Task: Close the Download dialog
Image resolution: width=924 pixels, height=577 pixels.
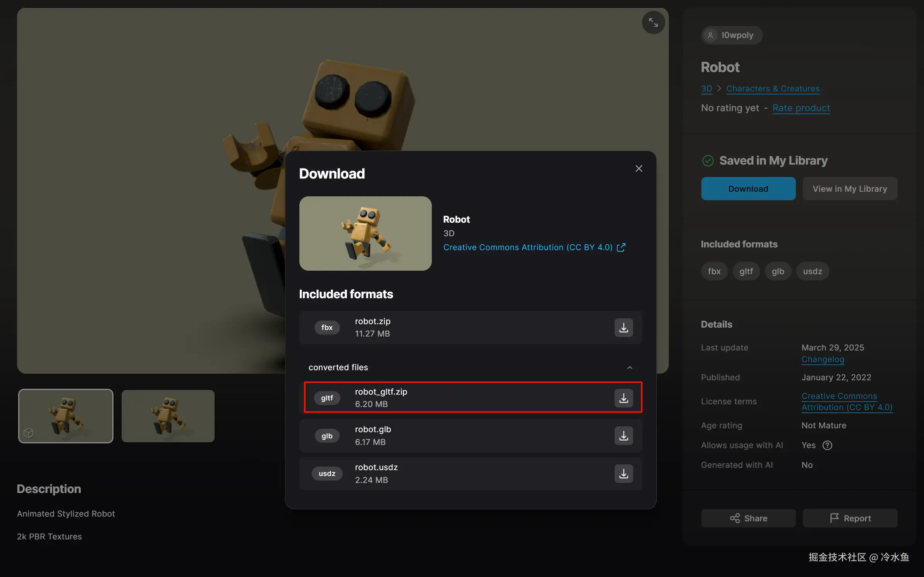Action: tap(639, 168)
